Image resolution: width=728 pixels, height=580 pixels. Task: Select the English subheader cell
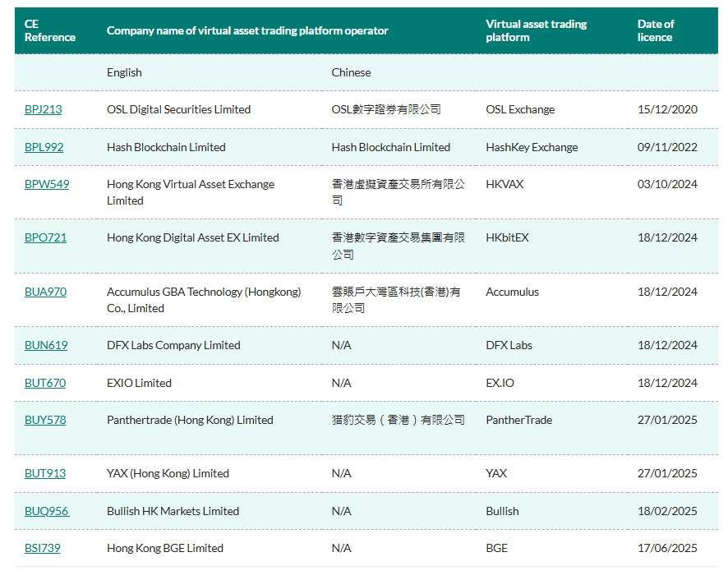(x=123, y=72)
